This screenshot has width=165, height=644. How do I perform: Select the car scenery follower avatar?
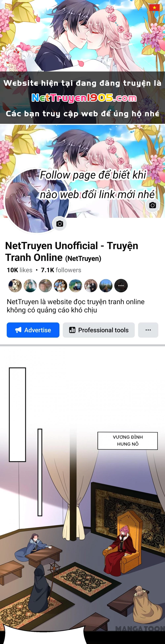click(76, 286)
